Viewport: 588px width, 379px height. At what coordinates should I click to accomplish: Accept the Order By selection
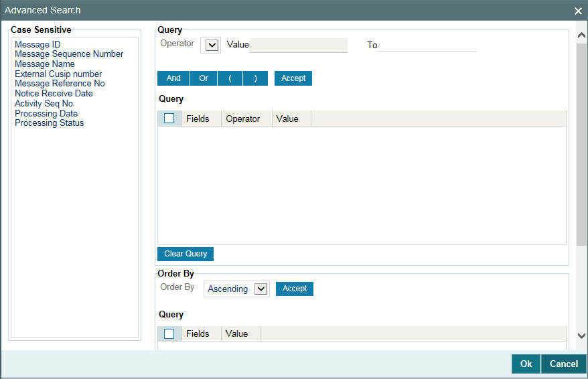click(295, 289)
